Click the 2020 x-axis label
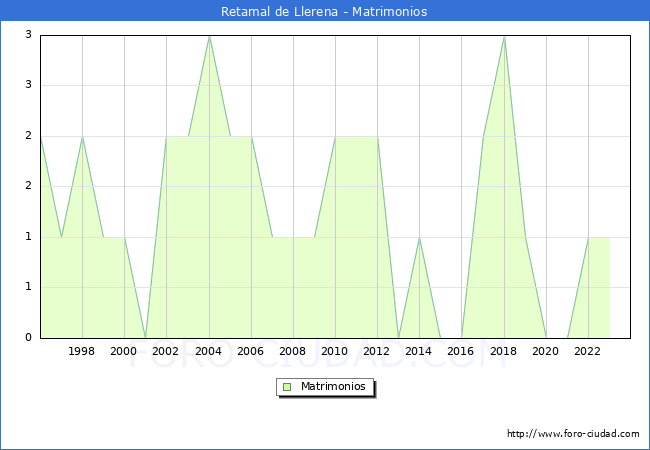This screenshot has height=450, width=650. click(x=546, y=351)
